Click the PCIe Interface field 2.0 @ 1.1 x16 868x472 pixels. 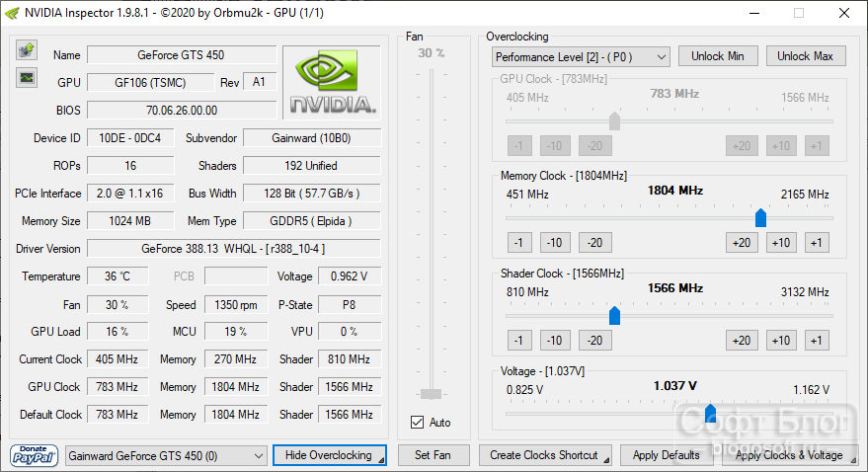click(x=130, y=194)
